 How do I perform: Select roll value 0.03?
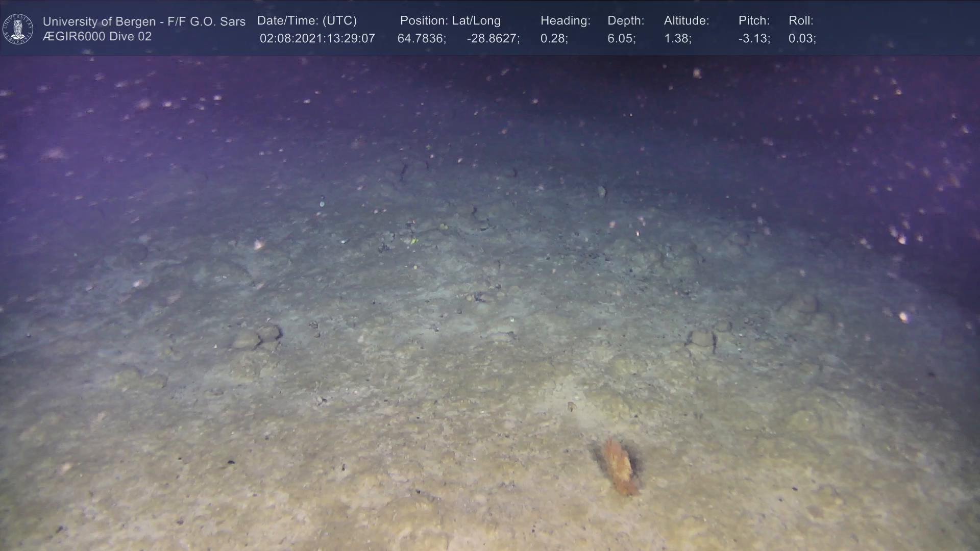tap(802, 39)
